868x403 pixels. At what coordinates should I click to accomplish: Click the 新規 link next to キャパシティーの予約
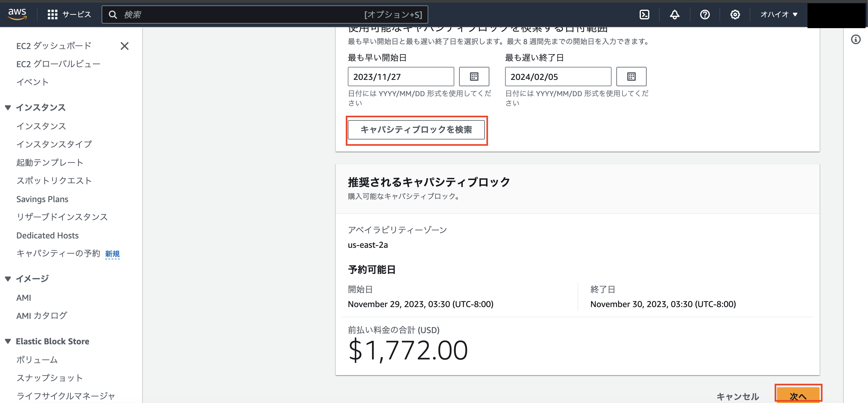click(x=112, y=254)
